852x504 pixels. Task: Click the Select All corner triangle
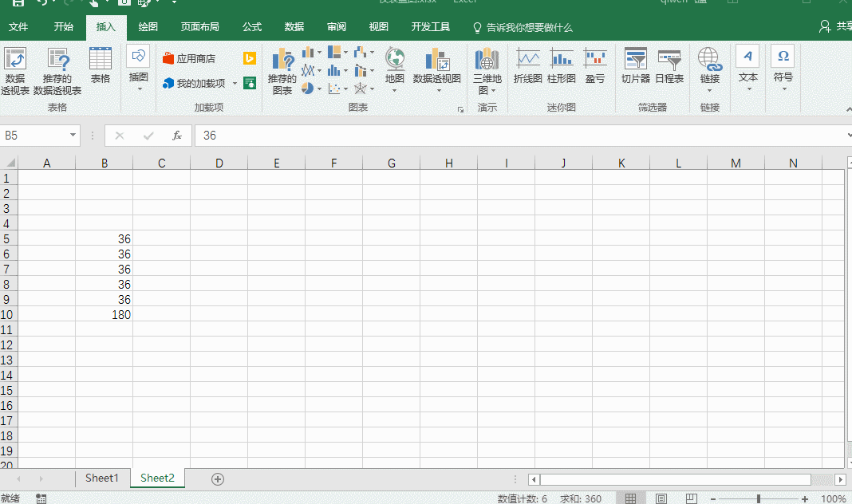(10, 163)
